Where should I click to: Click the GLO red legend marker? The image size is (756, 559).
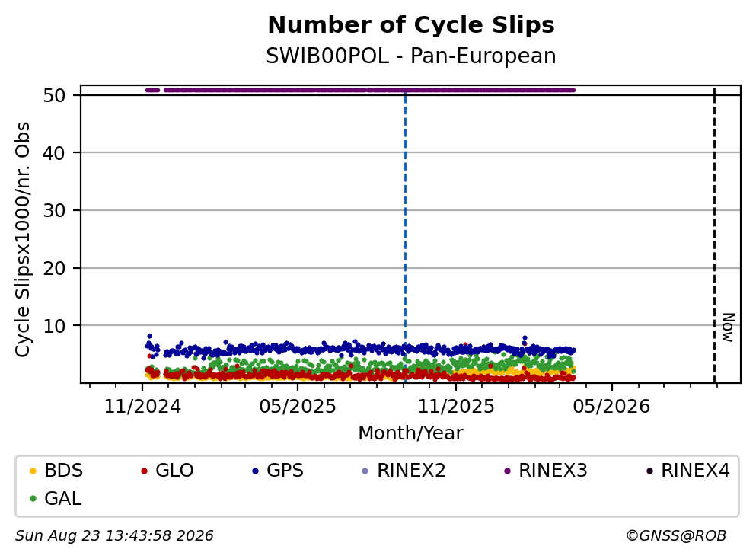click(144, 471)
